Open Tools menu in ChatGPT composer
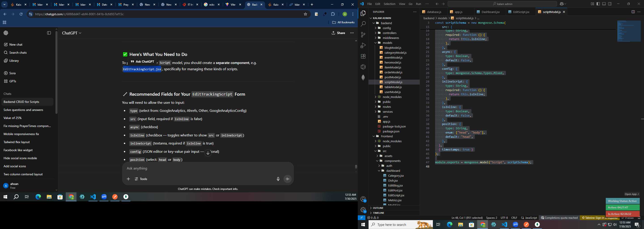The width and height of the screenshot is (644, 229). (141, 179)
